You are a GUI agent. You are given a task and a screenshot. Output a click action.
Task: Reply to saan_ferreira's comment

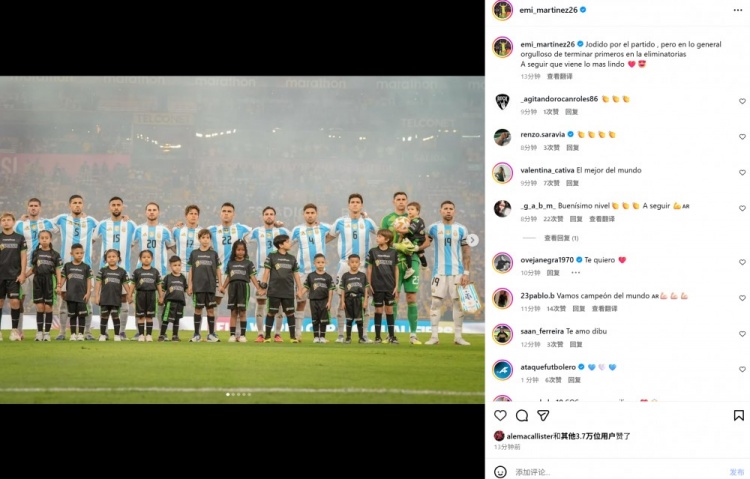(x=576, y=344)
